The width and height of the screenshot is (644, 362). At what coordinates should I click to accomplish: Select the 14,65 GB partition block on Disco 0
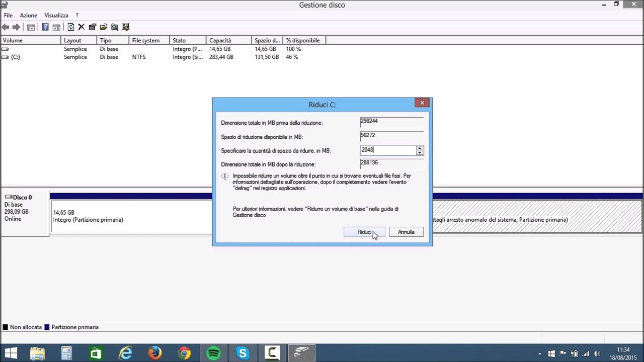[x=131, y=216]
